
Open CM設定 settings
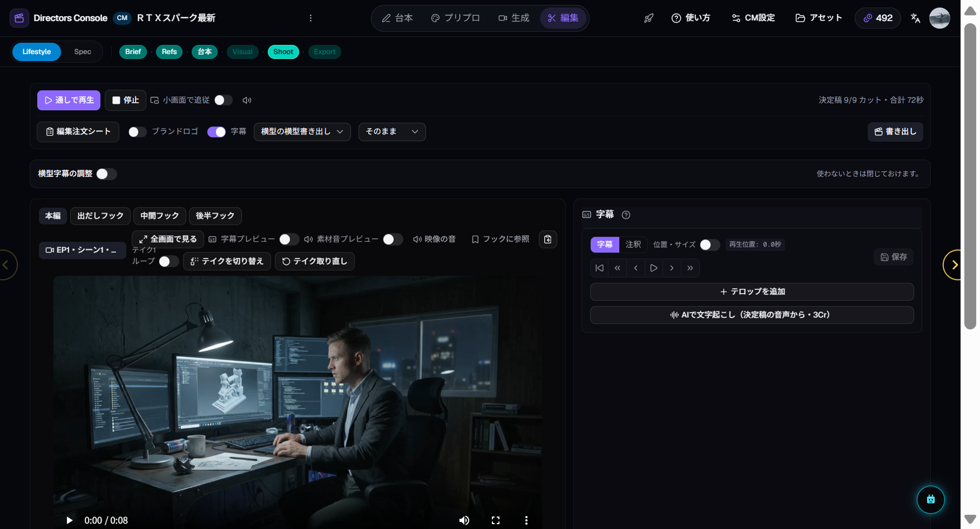click(x=753, y=18)
